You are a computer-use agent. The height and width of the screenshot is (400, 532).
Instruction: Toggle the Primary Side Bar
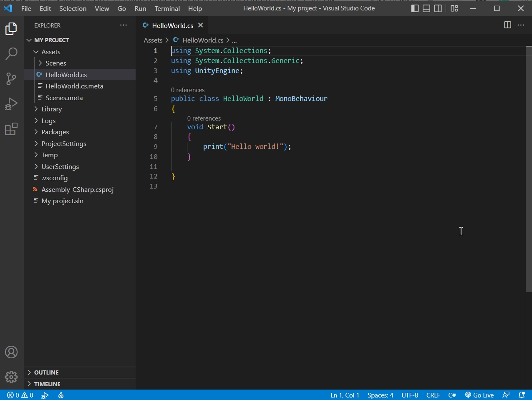pyautogui.click(x=415, y=8)
